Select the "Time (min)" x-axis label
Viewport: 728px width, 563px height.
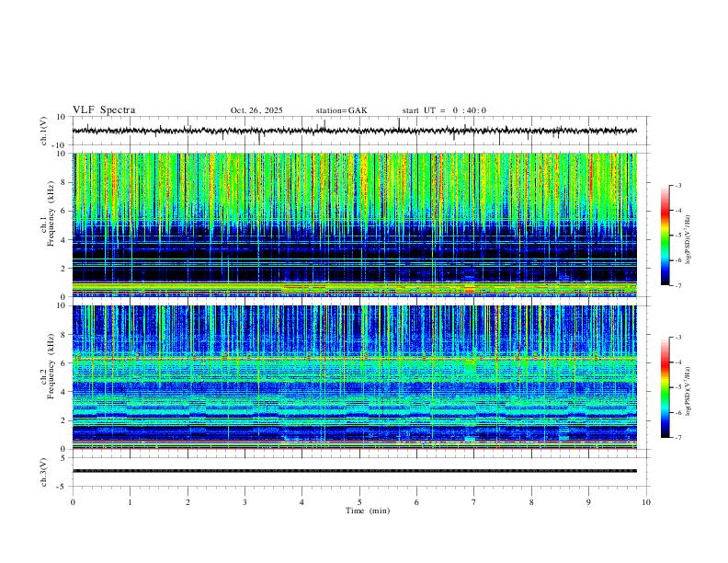click(x=368, y=511)
